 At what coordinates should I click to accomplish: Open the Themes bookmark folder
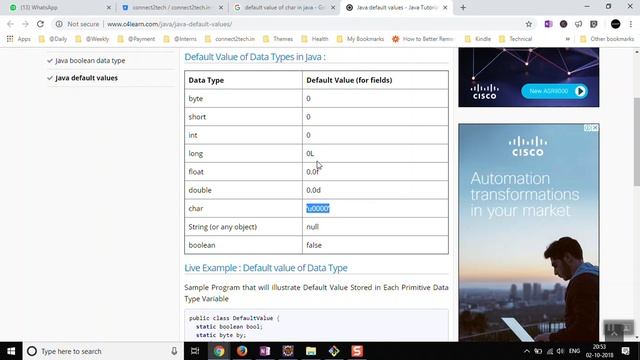pos(278,39)
